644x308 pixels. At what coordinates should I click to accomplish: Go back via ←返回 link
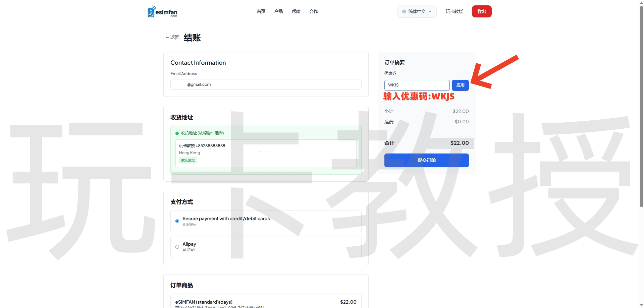(x=172, y=38)
